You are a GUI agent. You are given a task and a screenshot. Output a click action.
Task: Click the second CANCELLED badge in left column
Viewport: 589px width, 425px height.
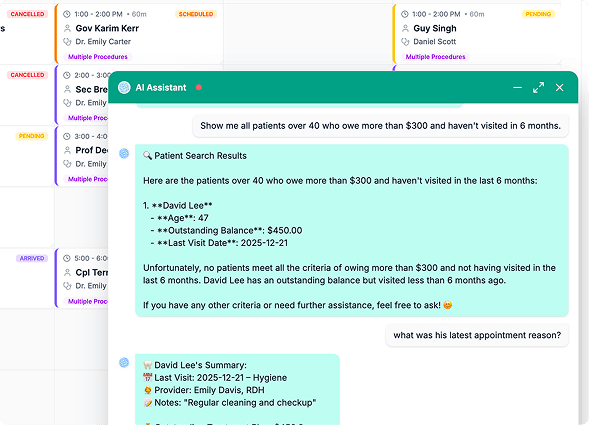(27, 75)
